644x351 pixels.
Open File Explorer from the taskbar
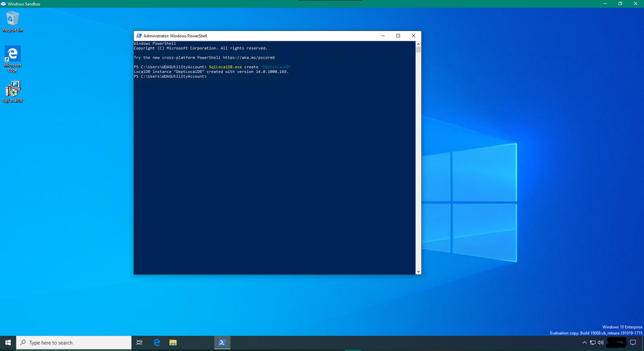point(173,343)
